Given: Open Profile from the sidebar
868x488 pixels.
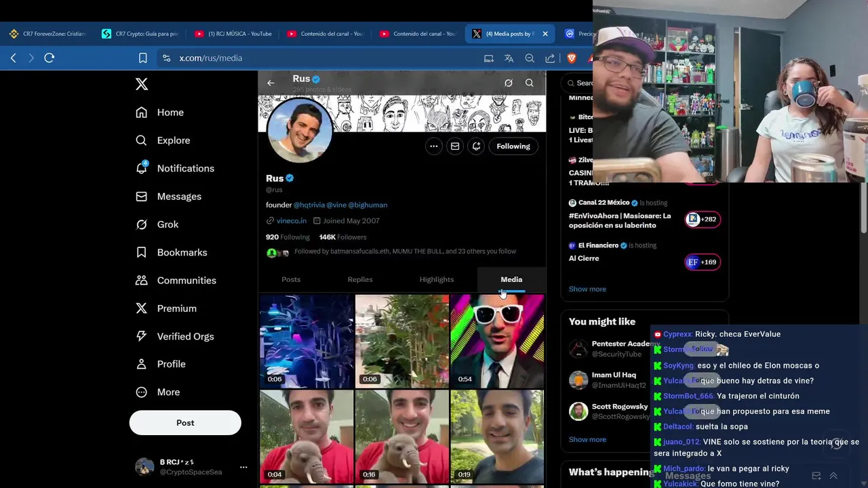Looking at the screenshot, I should (x=161, y=364).
